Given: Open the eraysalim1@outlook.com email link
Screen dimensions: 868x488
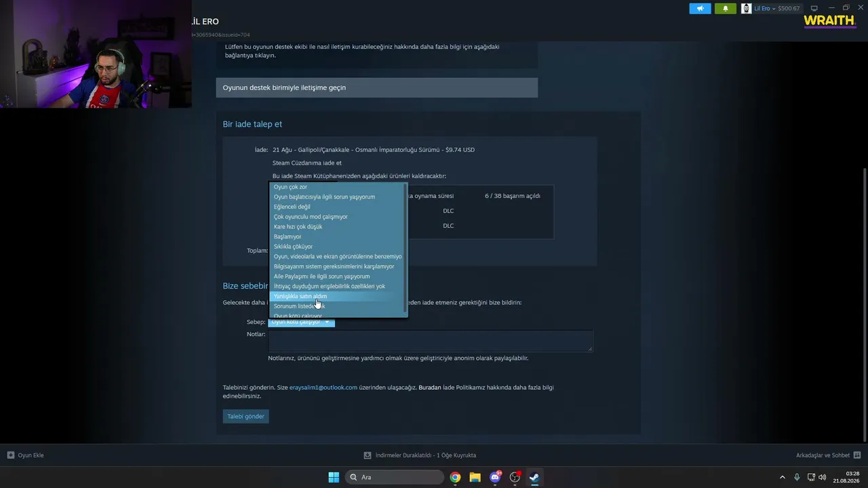Looking at the screenshot, I should (323, 388).
